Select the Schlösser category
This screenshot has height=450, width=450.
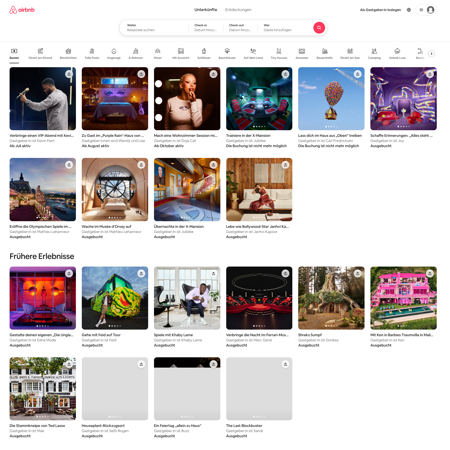pyautogui.click(x=204, y=54)
